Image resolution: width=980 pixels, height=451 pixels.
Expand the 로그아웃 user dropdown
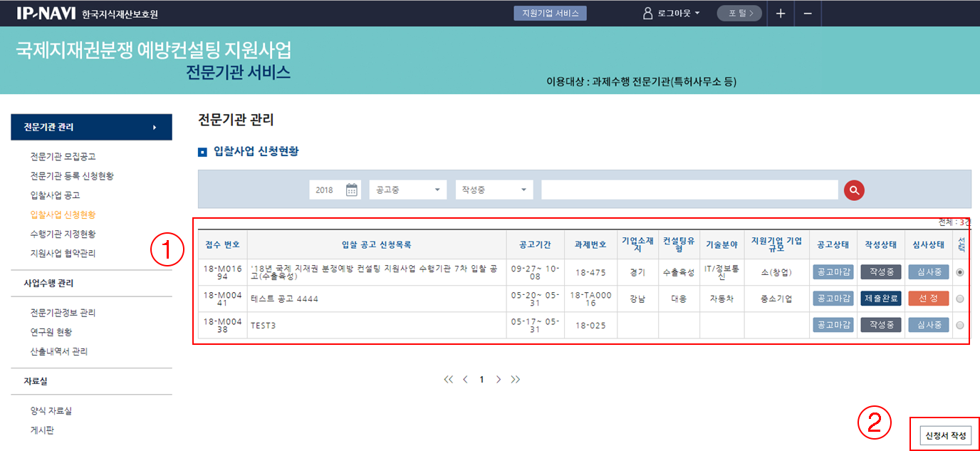672,14
